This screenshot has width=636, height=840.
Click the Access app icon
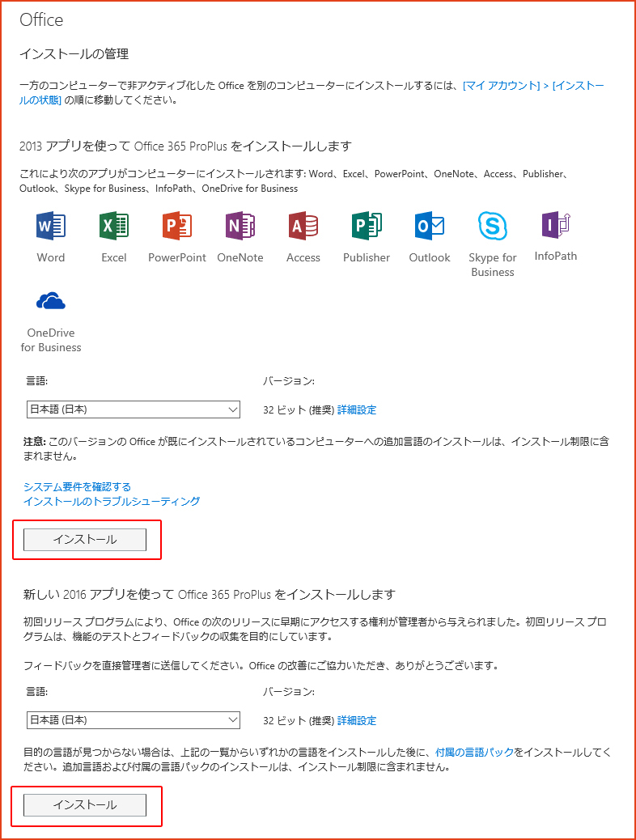tap(303, 226)
